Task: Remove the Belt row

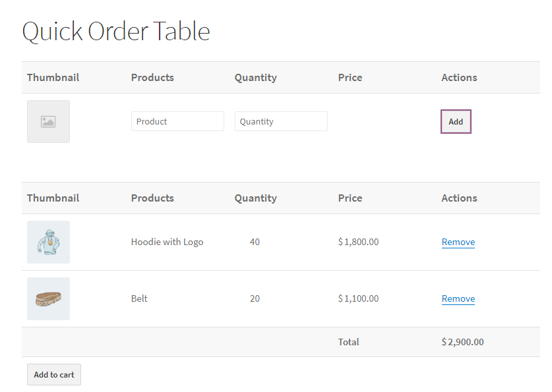Action: (x=458, y=298)
